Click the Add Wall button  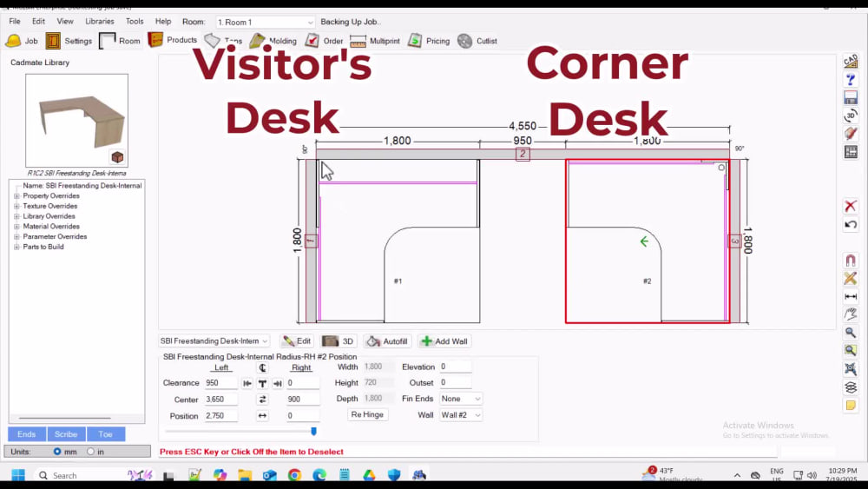click(x=444, y=341)
